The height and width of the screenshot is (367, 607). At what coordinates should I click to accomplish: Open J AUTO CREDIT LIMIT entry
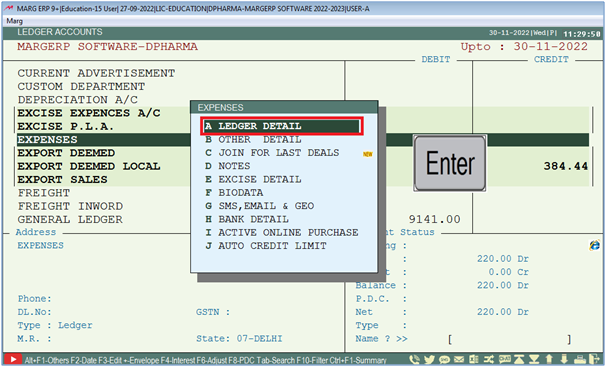(x=266, y=246)
